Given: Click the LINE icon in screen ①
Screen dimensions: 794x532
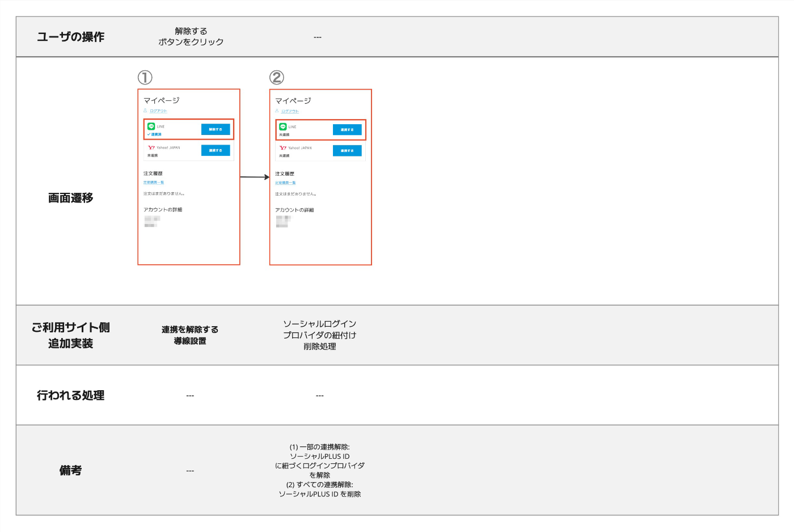Looking at the screenshot, I should (151, 126).
